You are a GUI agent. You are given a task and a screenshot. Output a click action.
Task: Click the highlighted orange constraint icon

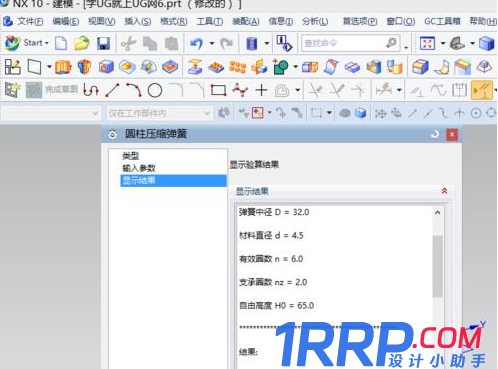click(x=482, y=90)
